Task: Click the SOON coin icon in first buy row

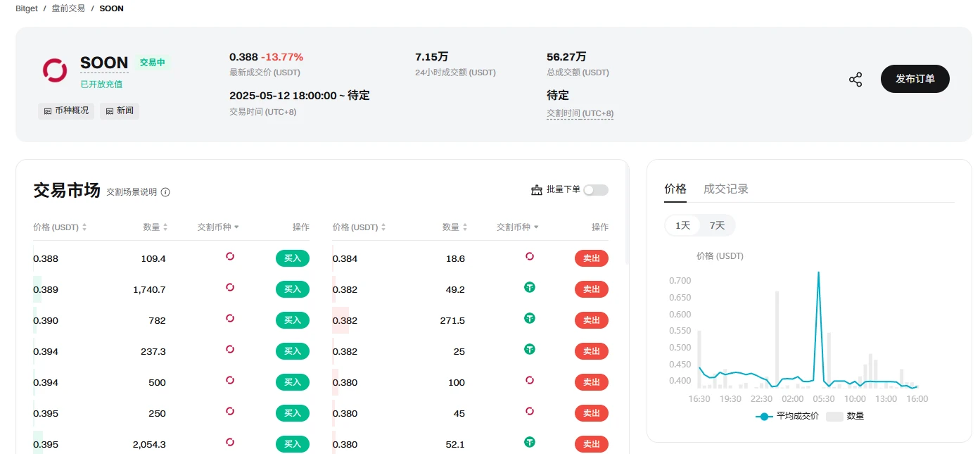Action: click(x=229, y=258)
